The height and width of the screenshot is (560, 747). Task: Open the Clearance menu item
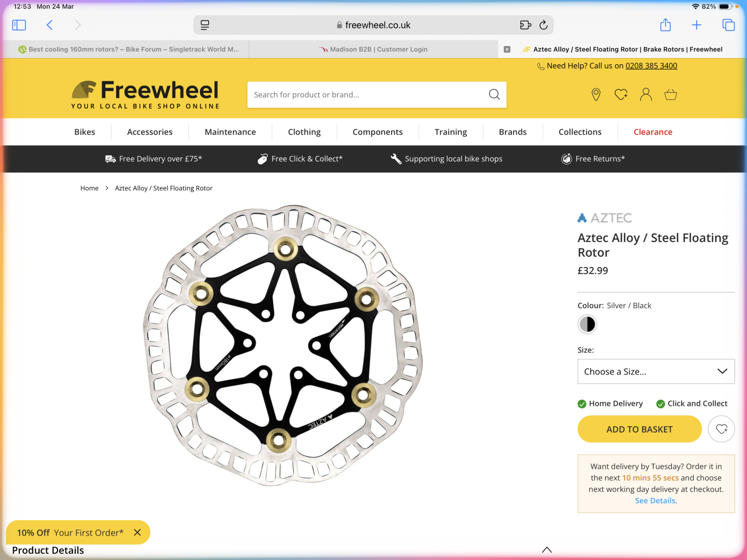pos(653,132)
